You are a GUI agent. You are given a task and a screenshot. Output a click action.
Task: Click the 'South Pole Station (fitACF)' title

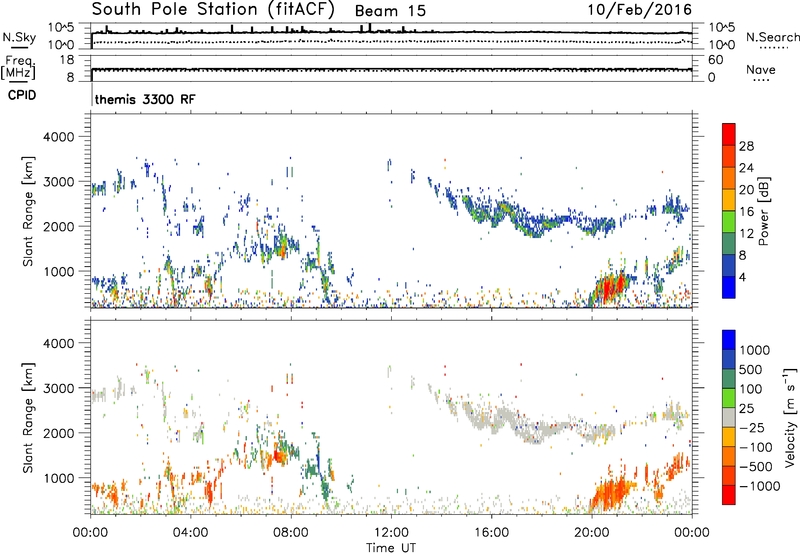[x=213, y=9]
